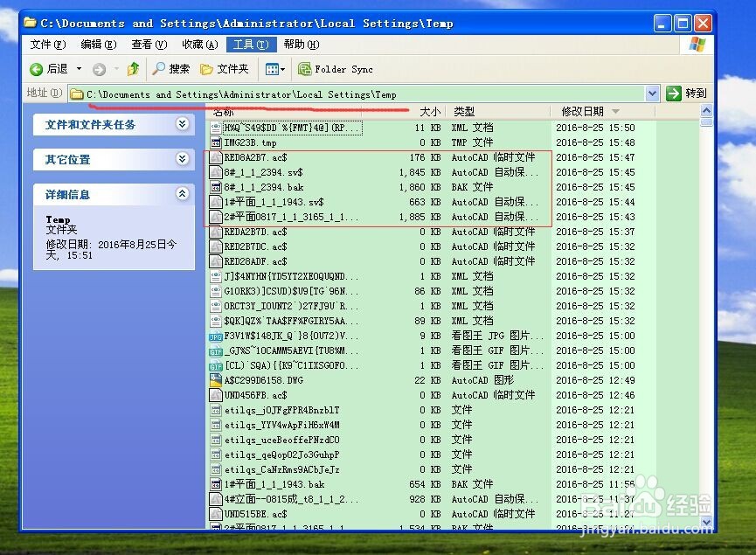Select RED2B7DC.ac$ file icon
This screenshot has width=756, height=555.
pos(216,246)
